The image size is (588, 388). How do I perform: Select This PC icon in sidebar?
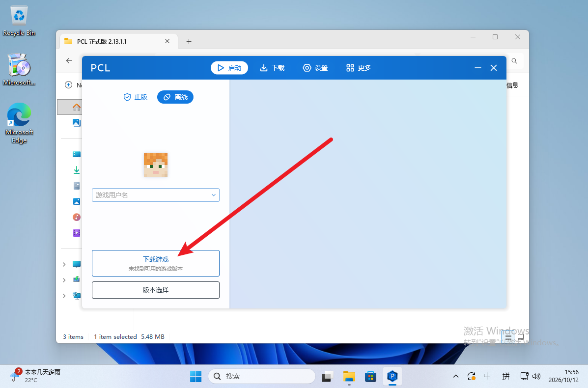pos(77,264)
